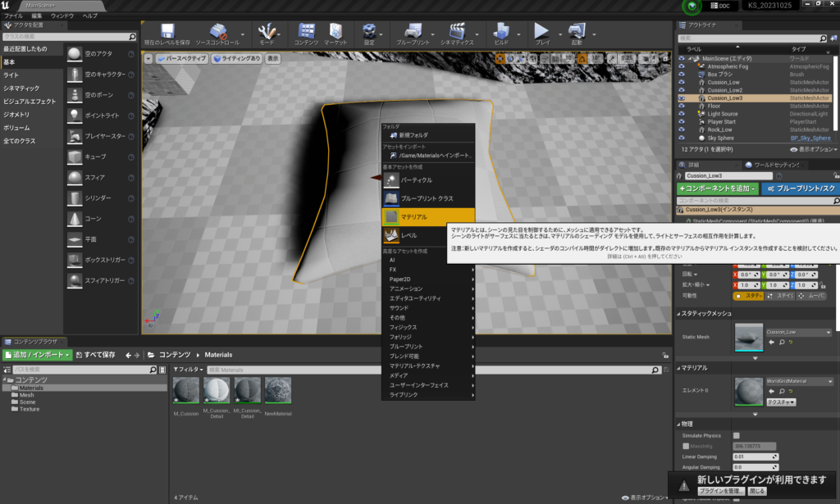Click the Blueprint/Script button in Details
The image size is (840, 504).
801,188
